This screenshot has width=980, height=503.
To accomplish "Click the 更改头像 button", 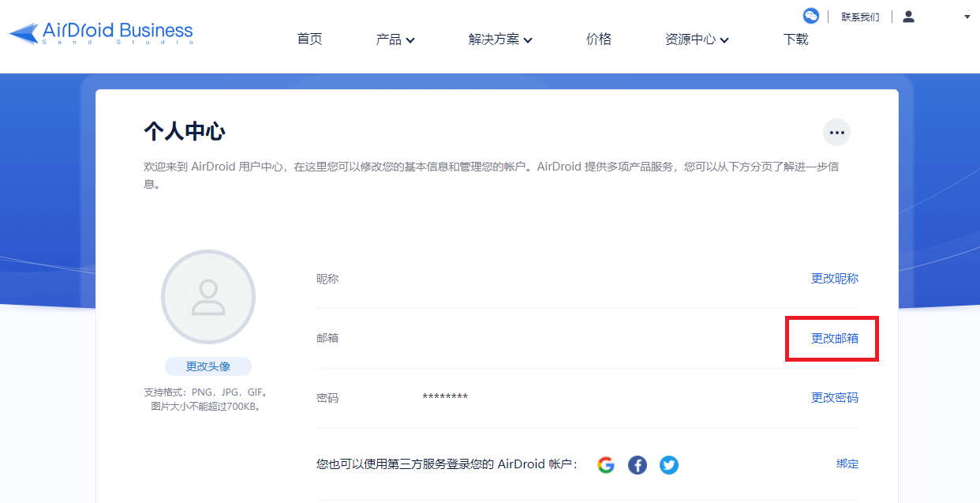I will 208,366.
